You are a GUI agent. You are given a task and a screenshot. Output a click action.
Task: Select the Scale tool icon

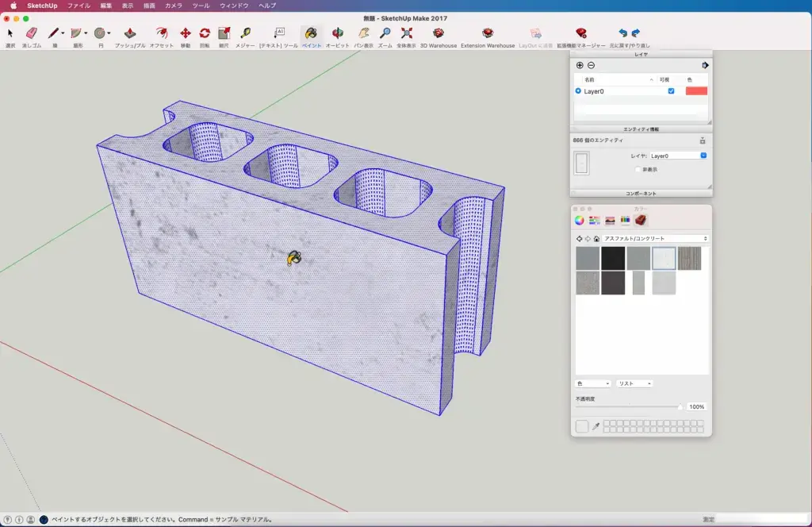point(224,33)
